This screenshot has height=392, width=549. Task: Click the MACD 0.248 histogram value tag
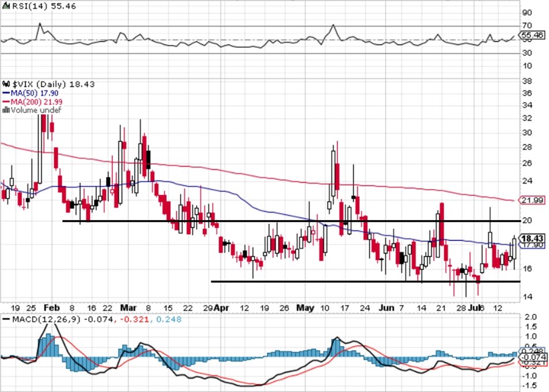click(x=533, y=351)
